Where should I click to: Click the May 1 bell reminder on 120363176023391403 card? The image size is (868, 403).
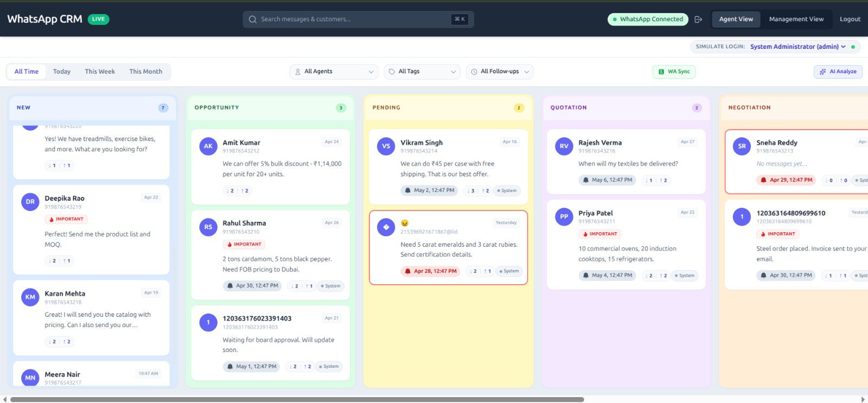(251, 367)
